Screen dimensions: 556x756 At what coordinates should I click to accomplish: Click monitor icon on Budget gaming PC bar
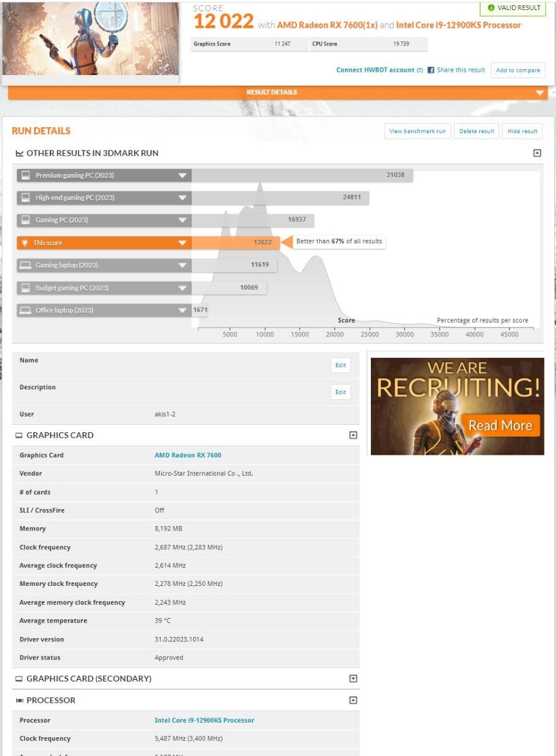point(26,288)
